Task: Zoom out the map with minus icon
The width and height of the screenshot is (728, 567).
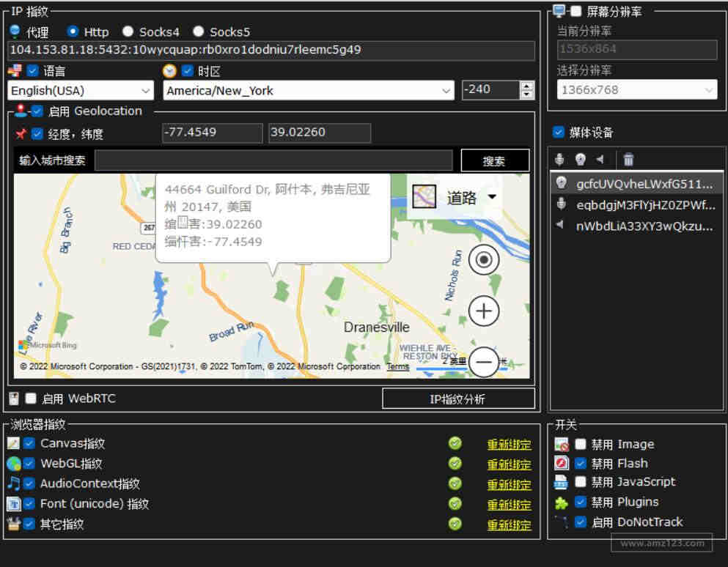Action: [484, 362]
